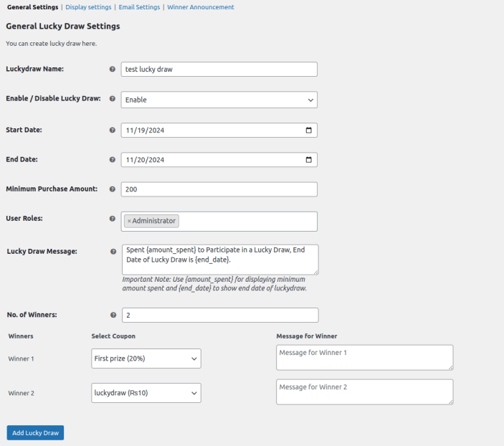This screenshot has height=446, width=504.
Task: Click help icon beside Lucky Draw Message
Action: click(113, 252)
